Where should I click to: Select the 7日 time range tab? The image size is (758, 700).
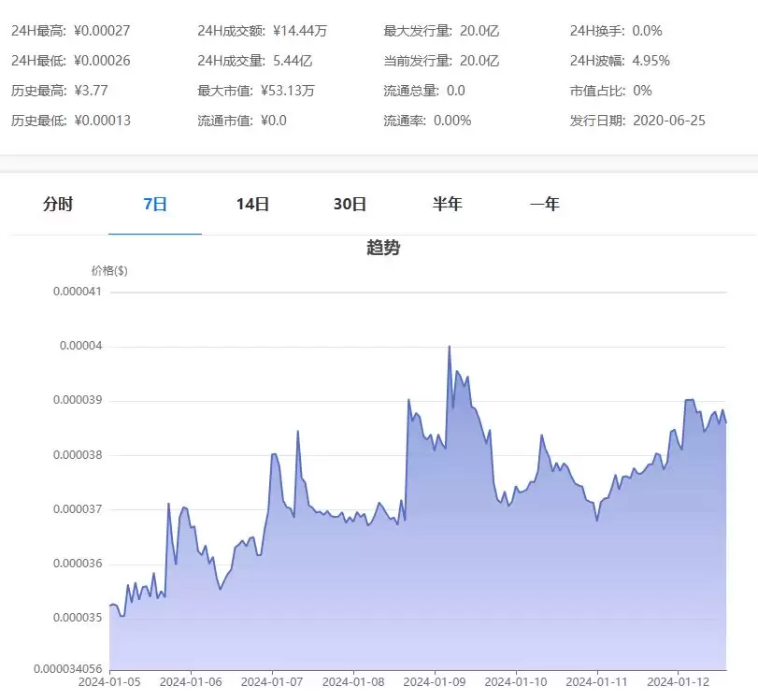(154, 204)
